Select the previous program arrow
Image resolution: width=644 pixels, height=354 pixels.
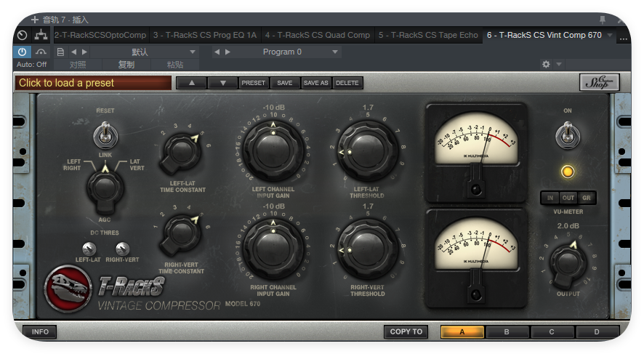click(217, 52)
